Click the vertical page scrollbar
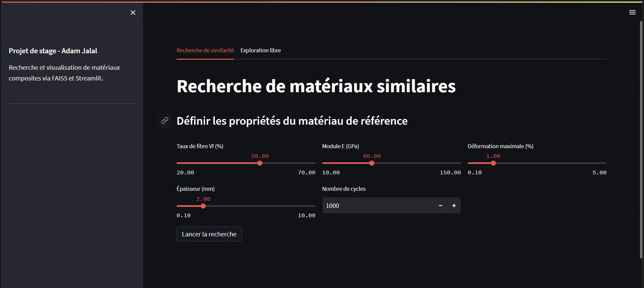644x288 pixels. (x=641, y=139)
